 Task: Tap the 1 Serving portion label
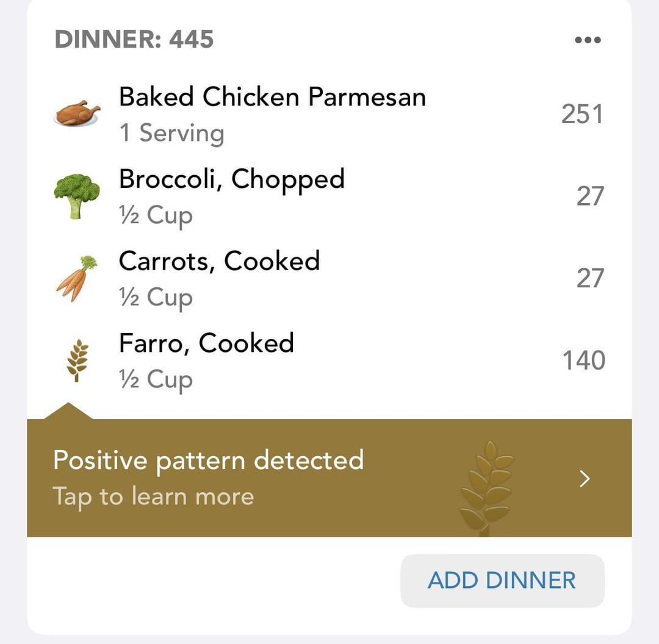pyautogui.click(x=171, y=133)
